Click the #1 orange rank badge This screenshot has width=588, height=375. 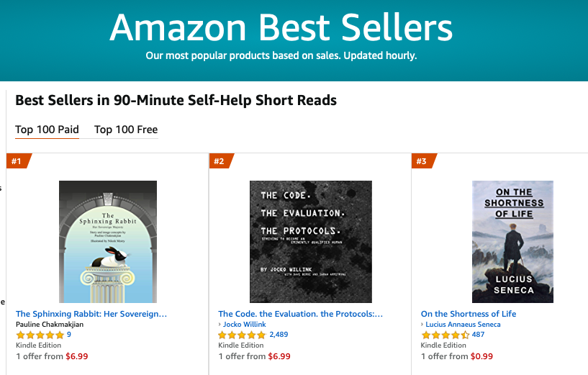tap(17, 161)
